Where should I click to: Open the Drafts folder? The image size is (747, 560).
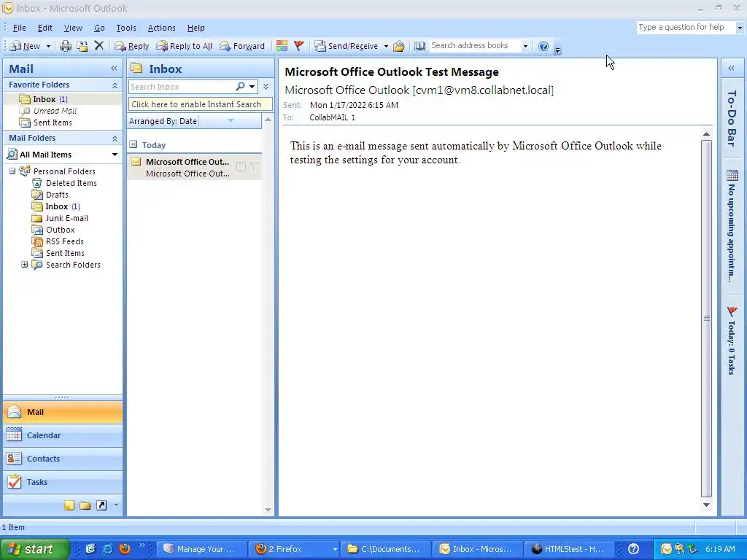(x=57, y=195)
